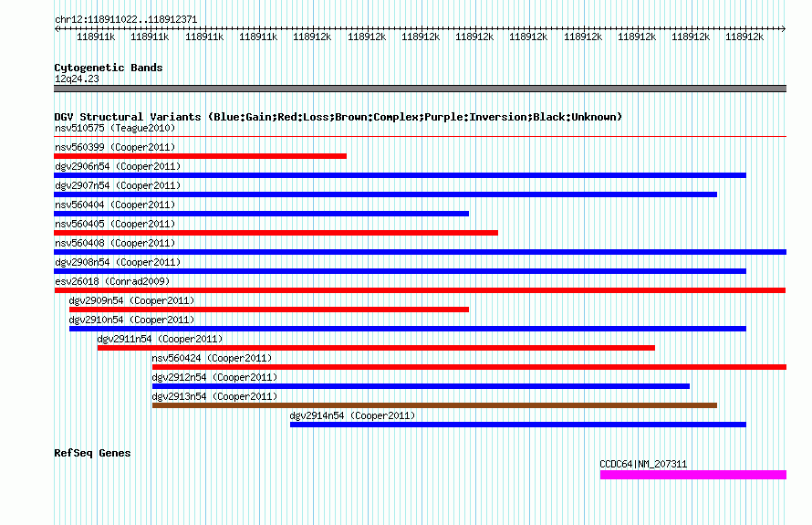
Task: Select the brown complex dgv2913n54 bar
Action: 434,405
